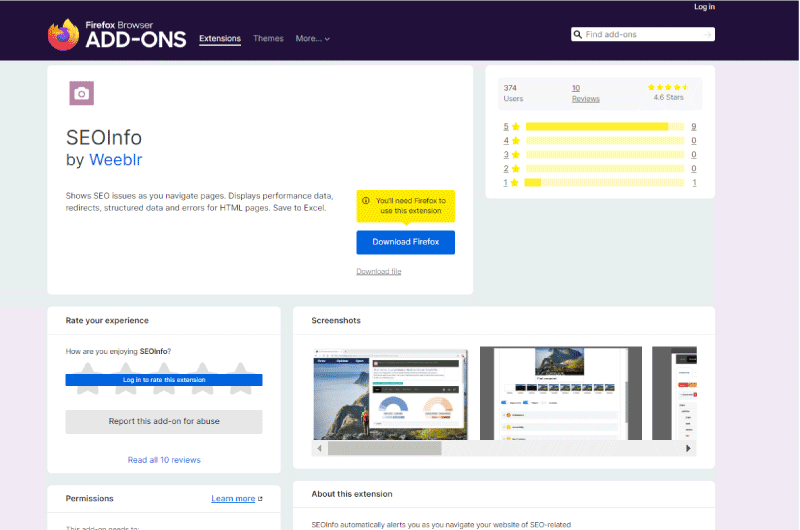This screenshot has height=530, width=800.
Task: Submit search with the arrow icon
Action: coord(707,34)
